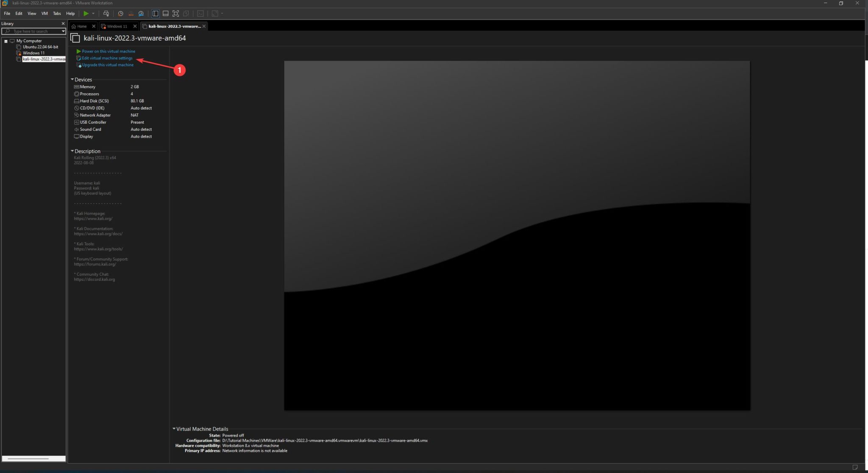
Task: Click Edit virtual machine settings link
Action: (x=107, y=58)
